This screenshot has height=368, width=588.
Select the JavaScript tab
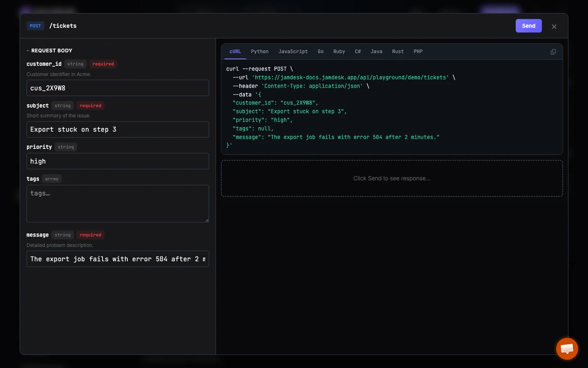coord(293,52)
